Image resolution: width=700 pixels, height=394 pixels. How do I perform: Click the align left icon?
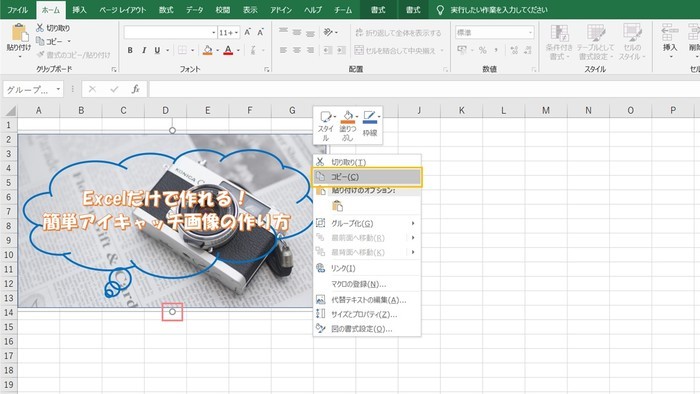pyautogui.click(x=283, y=50)
